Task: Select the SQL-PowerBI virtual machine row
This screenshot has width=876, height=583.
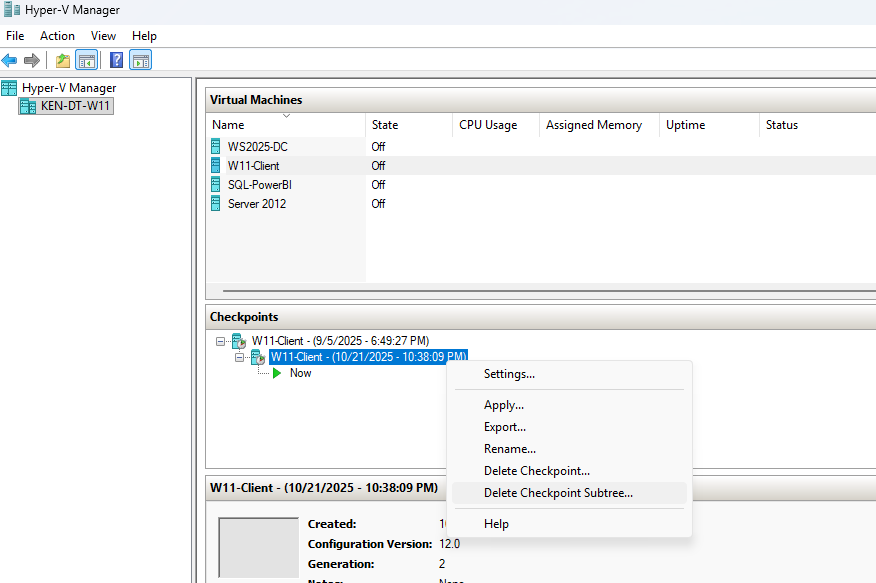Action: (541, 184)
